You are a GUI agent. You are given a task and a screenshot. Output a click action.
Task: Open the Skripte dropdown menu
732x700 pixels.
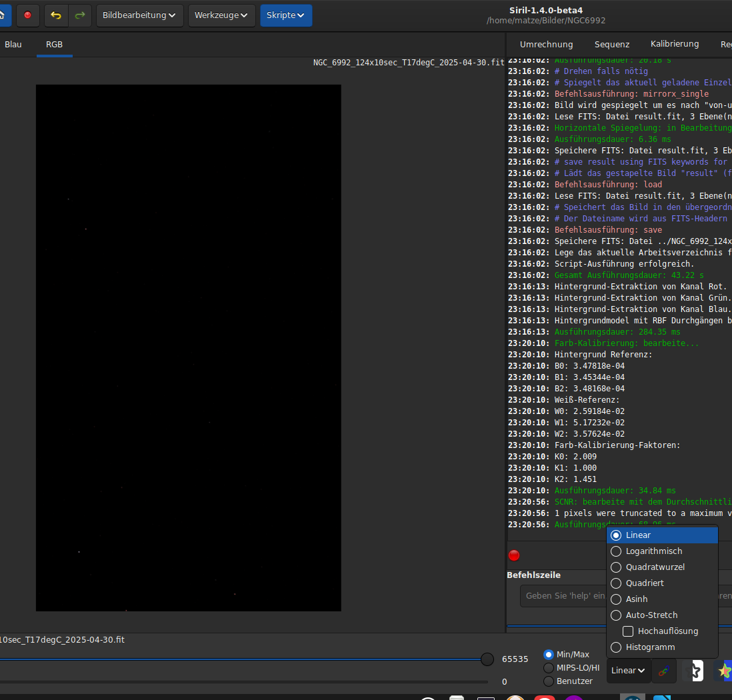pos(285,15)
